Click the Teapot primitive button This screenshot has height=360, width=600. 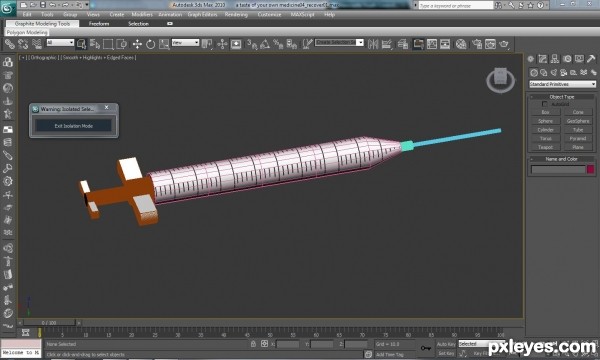pyautogui.click(x=545, y=147)
